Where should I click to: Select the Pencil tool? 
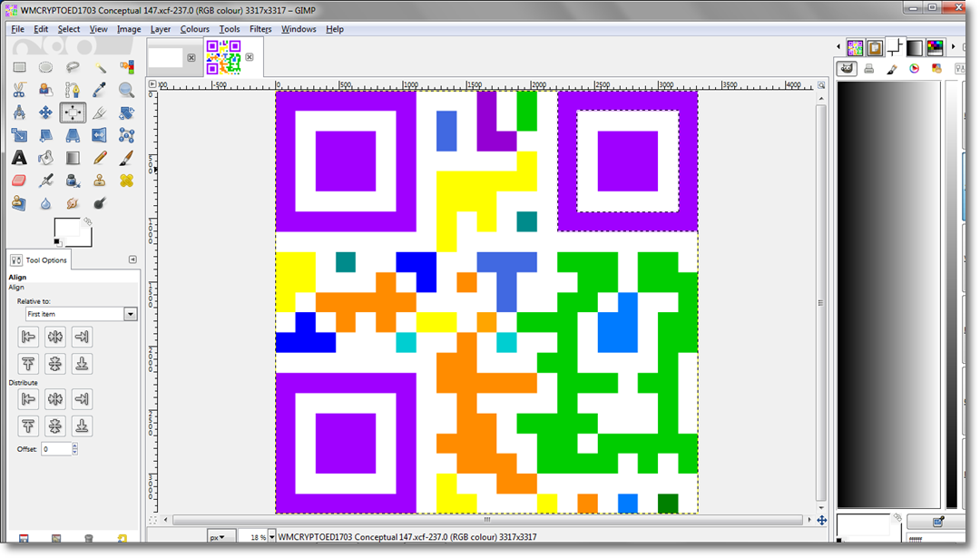coord(100,158)
